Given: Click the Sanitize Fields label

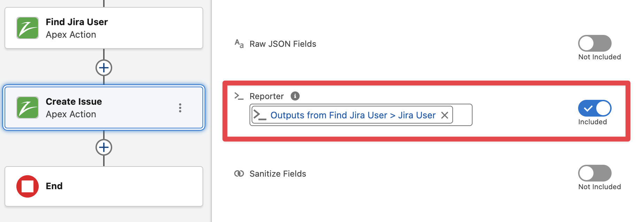Looking at the screenshot, I should (278, 174).
